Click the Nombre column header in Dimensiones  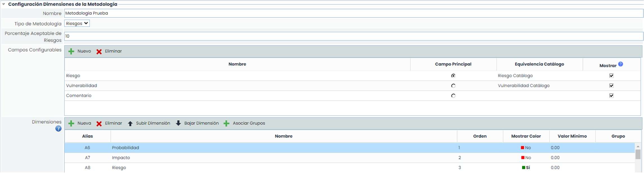tap(283, 136)
